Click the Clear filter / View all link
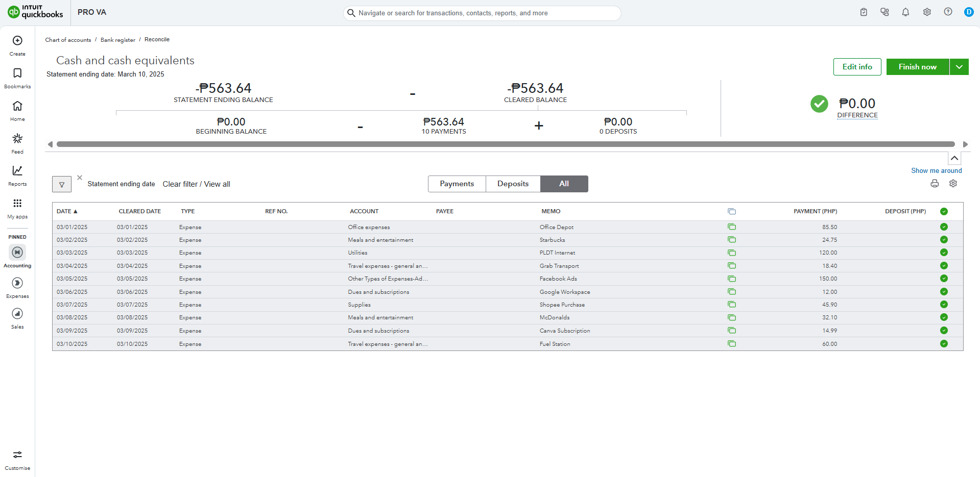Screen dimensions: 980x477 point(197,184)
